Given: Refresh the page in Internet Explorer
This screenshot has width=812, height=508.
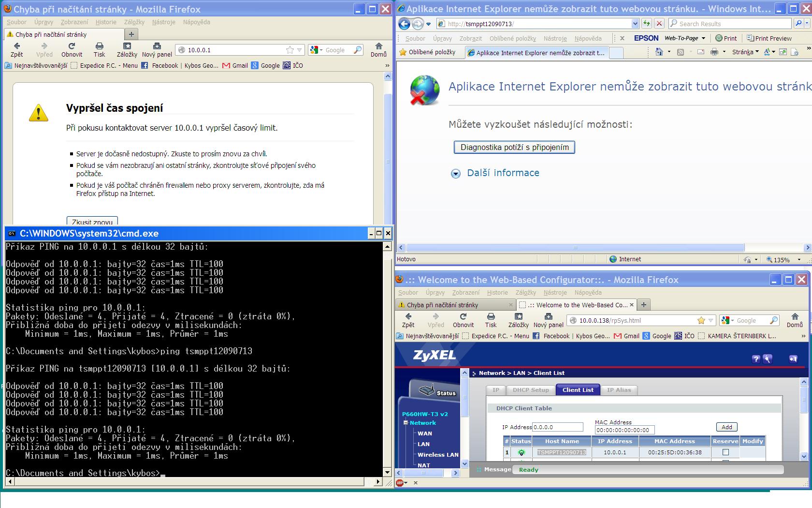Looking at the screenshot, I should point(647,23).
